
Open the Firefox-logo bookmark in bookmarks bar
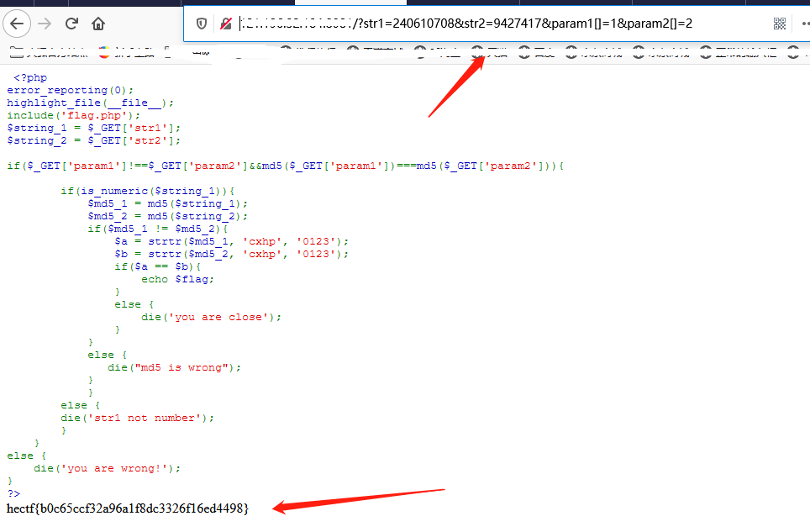pos(105,51)
